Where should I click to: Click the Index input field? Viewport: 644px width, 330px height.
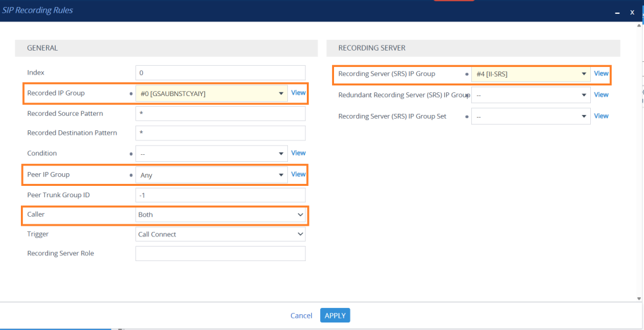pos(220,73)
